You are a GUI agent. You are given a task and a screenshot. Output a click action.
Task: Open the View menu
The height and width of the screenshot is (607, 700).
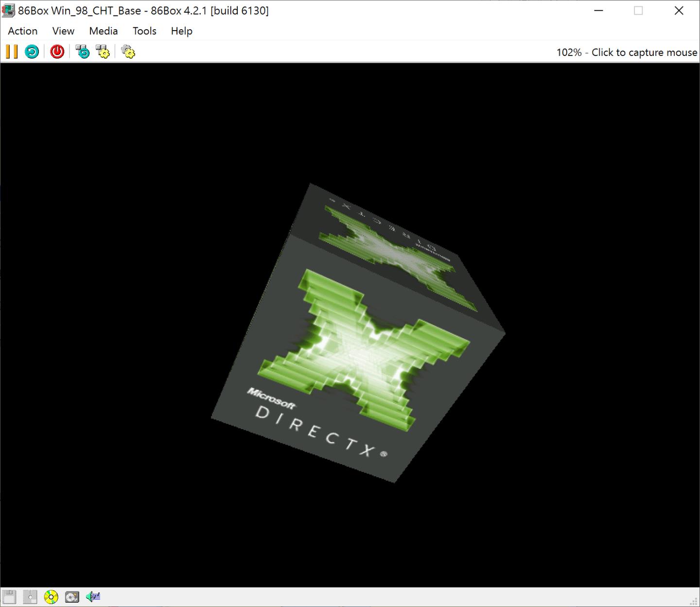click(63, 31)
